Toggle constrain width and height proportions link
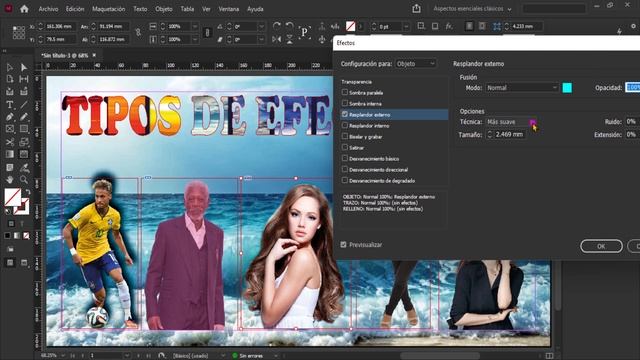640x360 pixels. tap(138, 32)
